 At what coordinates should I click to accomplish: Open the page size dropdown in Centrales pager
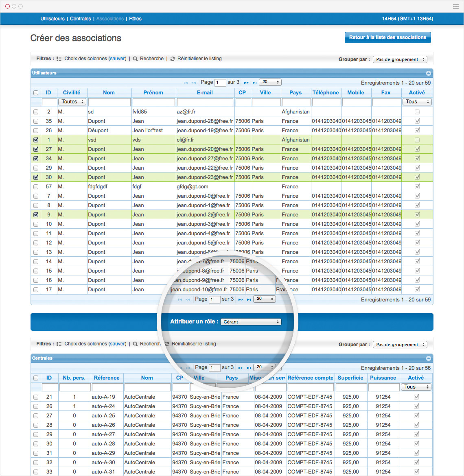(x=265, y=367)
